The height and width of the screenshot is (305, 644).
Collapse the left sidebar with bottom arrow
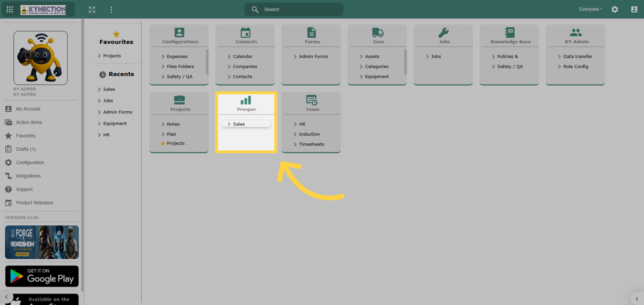[x=6, y=297]
